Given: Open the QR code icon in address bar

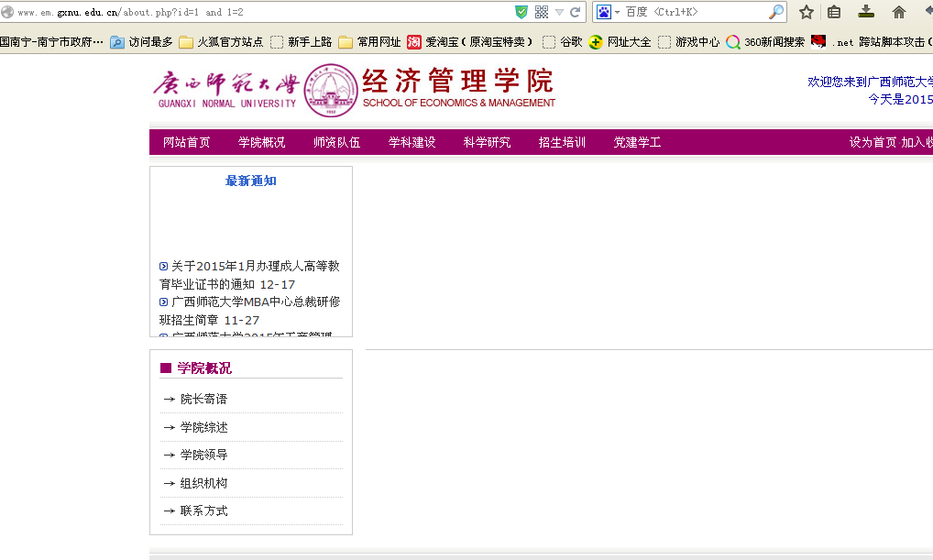Looking at the screenshot, I should [x=542, y=12].
